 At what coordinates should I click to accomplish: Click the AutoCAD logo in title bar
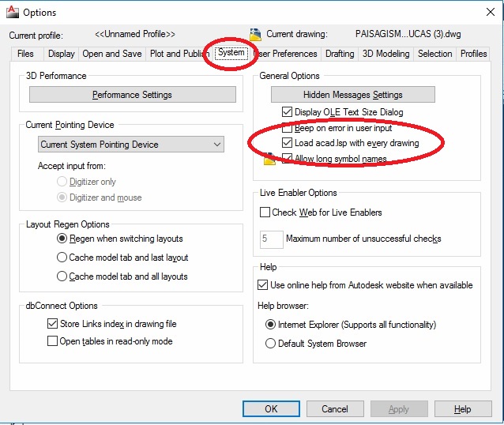pos(11,12)
